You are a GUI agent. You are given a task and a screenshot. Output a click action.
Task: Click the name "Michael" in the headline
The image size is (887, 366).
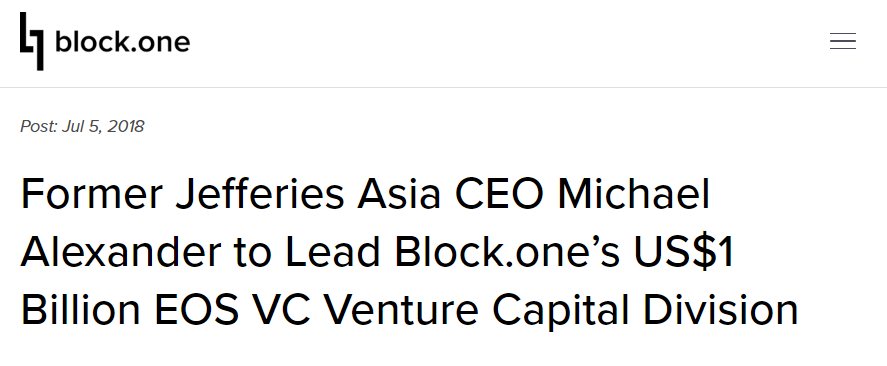pyautogui.click(x=633, y=193)
